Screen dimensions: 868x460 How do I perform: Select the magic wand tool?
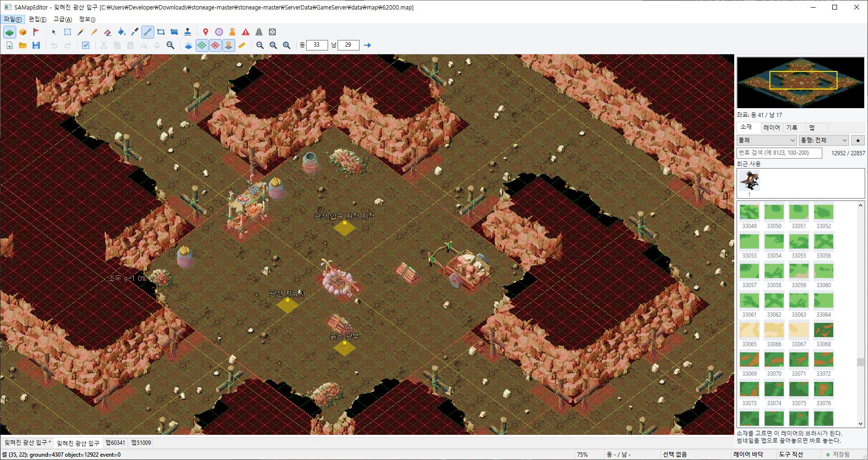click(81, 32)
